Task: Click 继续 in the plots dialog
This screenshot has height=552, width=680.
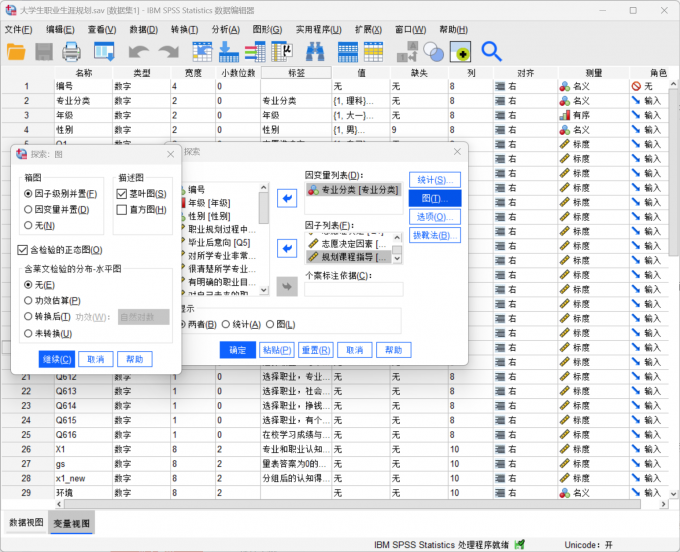Action: pyautogui.click(x=57, y=359)
